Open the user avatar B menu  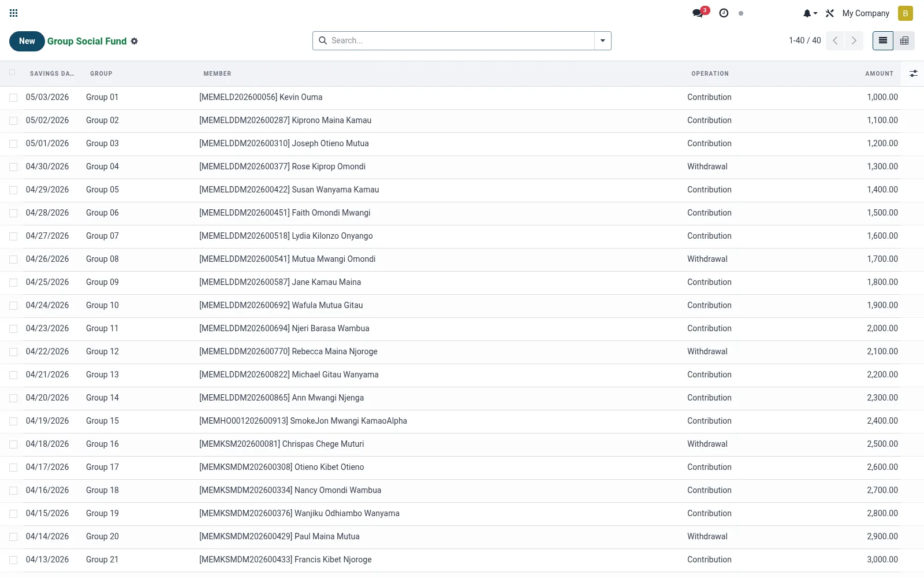905,13
